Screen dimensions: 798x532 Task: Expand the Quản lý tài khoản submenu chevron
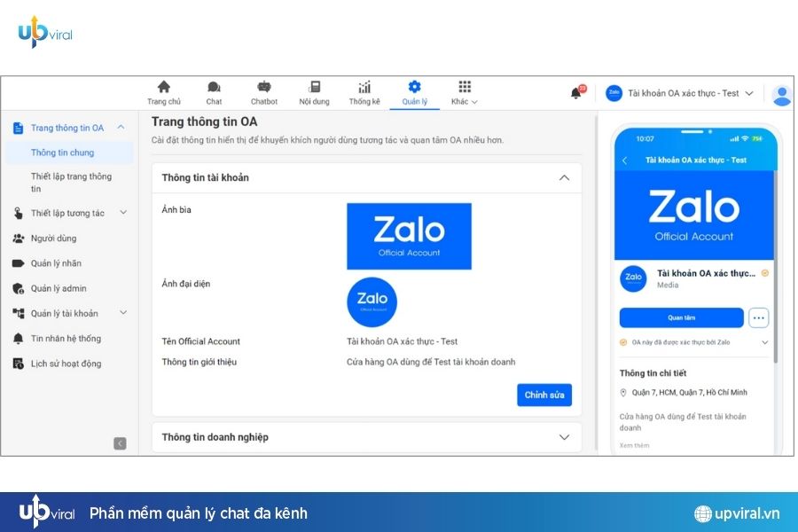(123, 313)
